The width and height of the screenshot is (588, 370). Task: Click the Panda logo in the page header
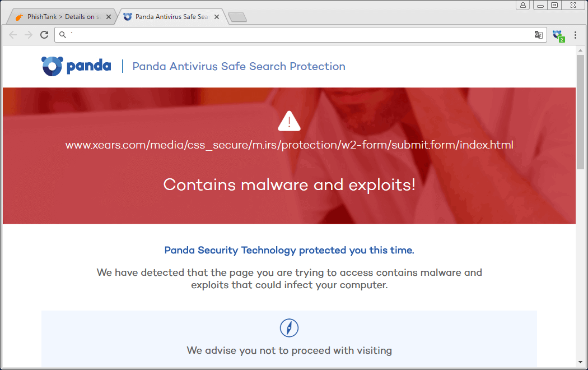click(x=76, y=66)
